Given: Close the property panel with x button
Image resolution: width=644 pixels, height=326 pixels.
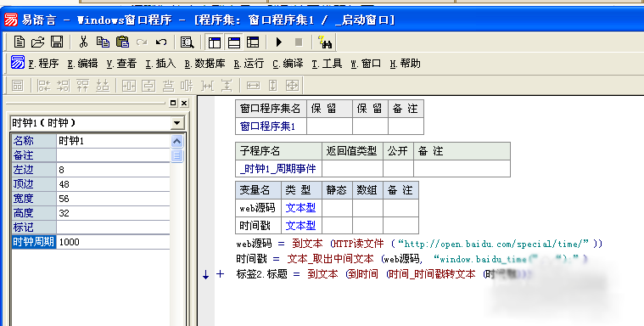Looking at the screenshot, I should [184, 103].
